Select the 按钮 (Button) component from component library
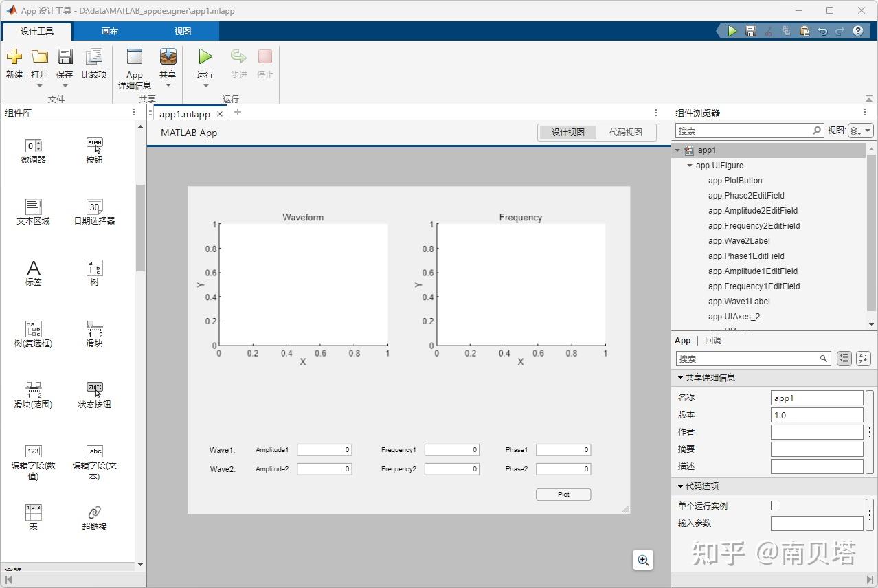Image resolution: width=878 pixels, height=588 pixels. [94, 150]
